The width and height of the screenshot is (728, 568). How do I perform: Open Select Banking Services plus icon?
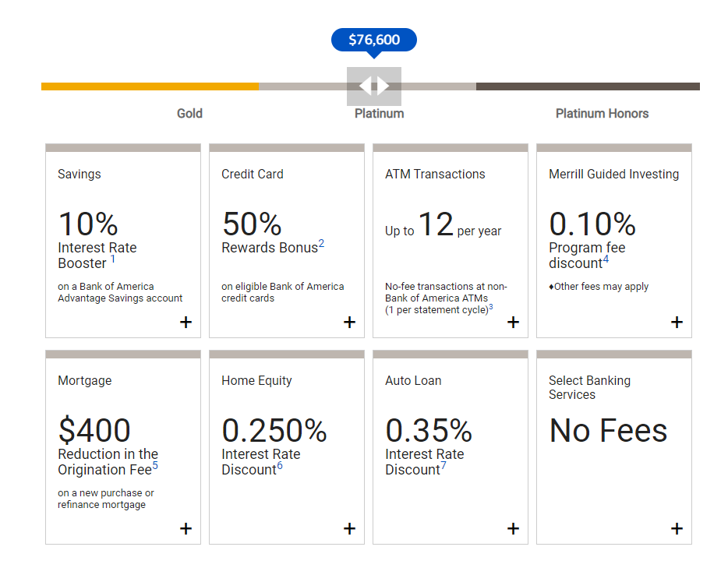pos(677,528)
